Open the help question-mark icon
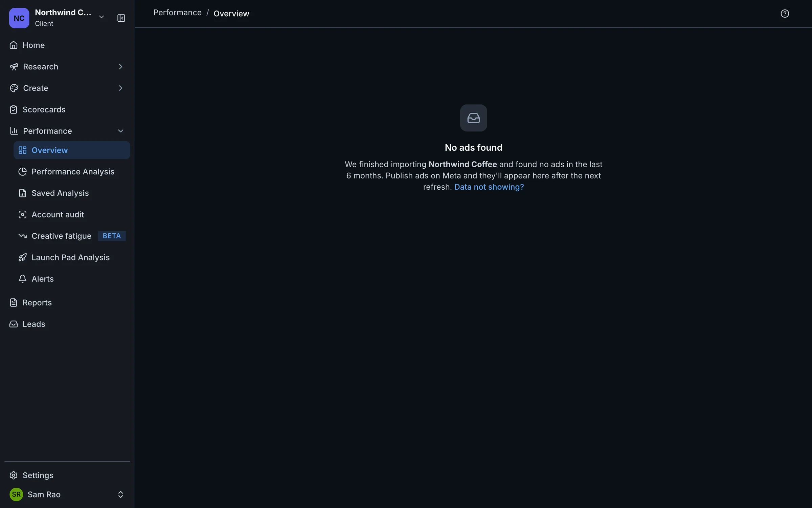This screenshot has width=812, height=508. 785,14
